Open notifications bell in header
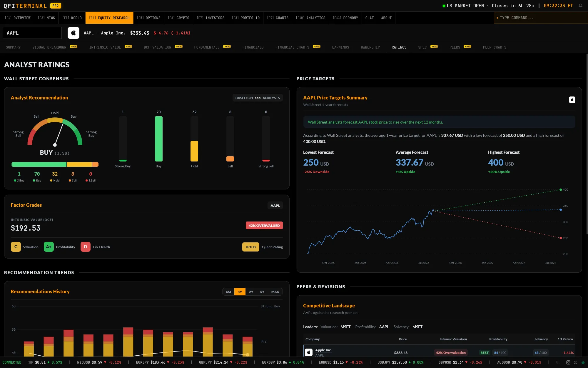The height and width of the screenshot is (368, 588). tap(580, 6)
